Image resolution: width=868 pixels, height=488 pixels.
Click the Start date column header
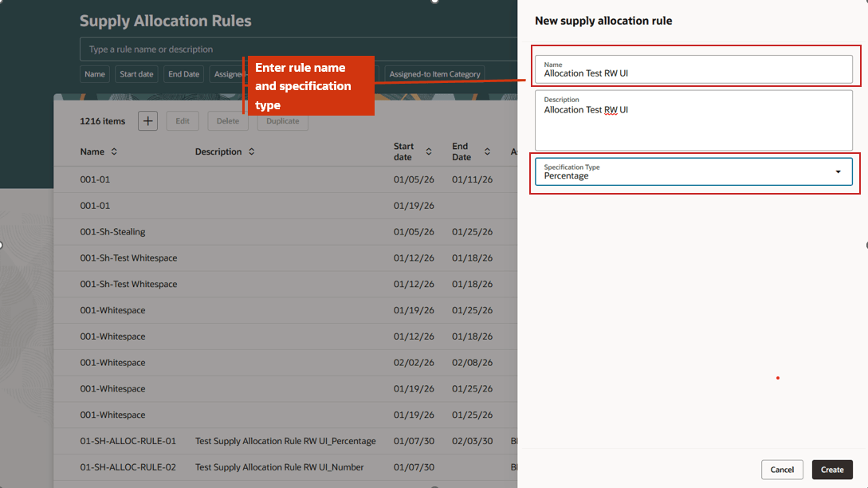pos(403,152)
